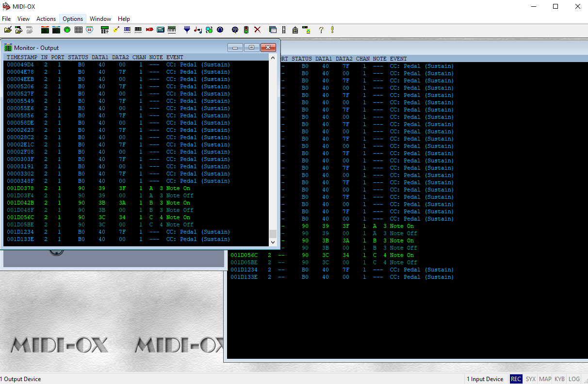
Task: Restore the Monitor - Output window size
Action: click(251, 48)
